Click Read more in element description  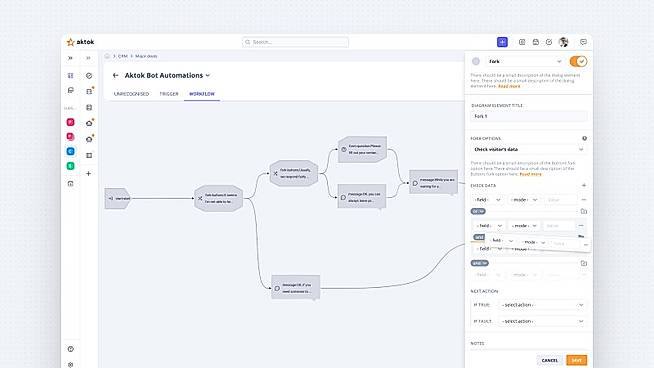pyautogui.click(x=509, y=86)
